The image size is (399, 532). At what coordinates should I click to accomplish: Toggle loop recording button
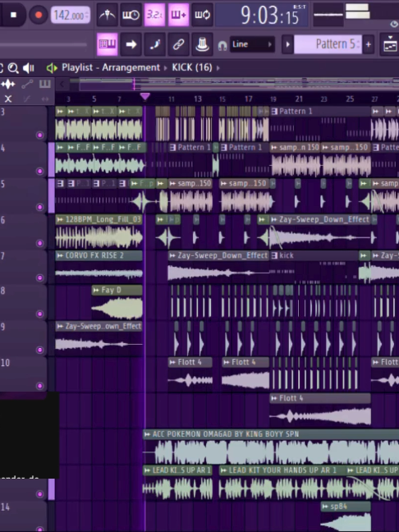pyautogui.click(x=202, y=15)
